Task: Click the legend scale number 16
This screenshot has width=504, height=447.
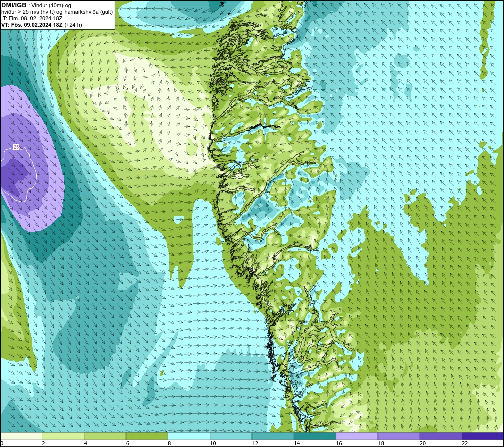Action: tap(339, 443)
